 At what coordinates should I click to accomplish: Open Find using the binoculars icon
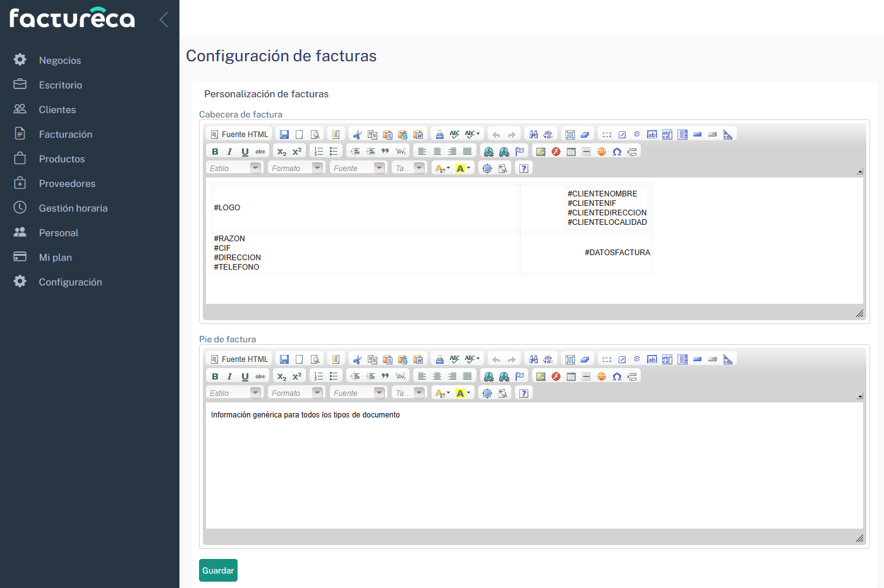coord(534,133)
